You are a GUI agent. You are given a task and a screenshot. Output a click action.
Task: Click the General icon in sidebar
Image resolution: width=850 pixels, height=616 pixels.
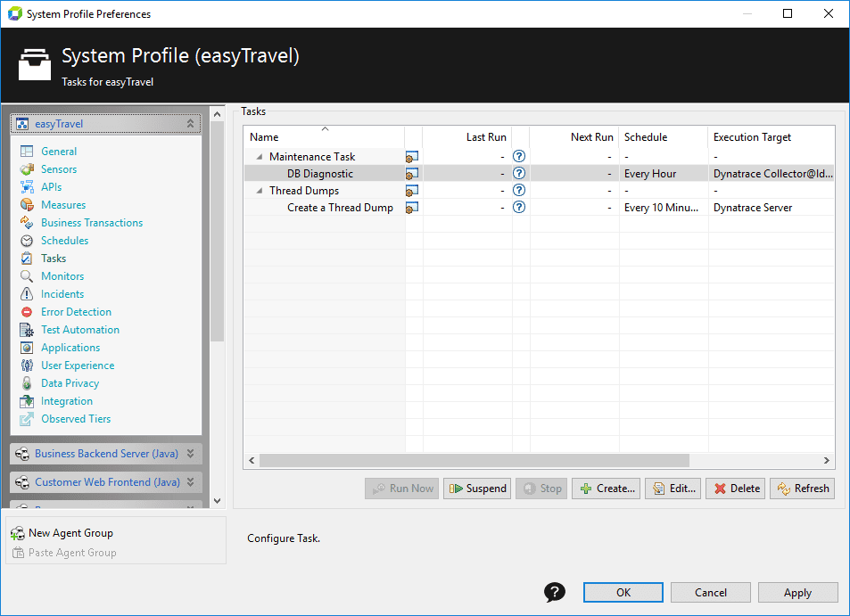(x=27, y=152)
